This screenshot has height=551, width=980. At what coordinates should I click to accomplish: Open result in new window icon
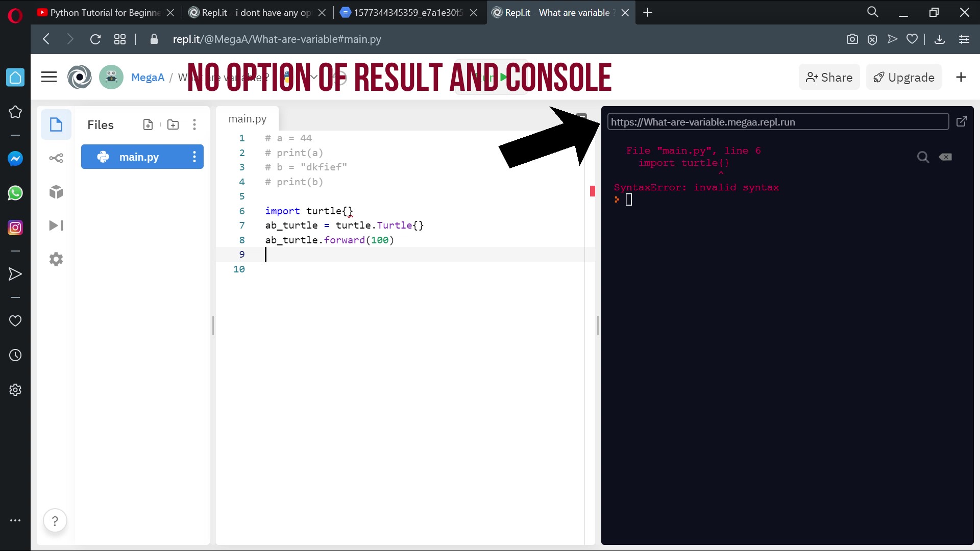point(962,121)
